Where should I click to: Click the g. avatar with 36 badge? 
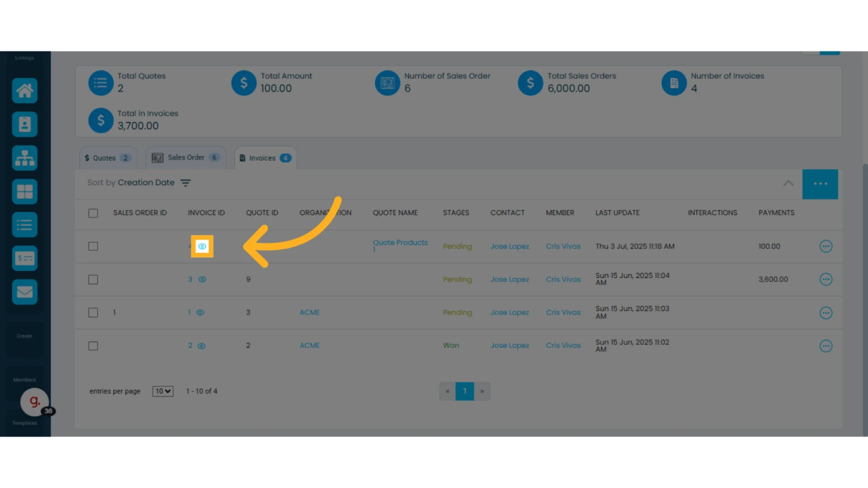[35, 402]
